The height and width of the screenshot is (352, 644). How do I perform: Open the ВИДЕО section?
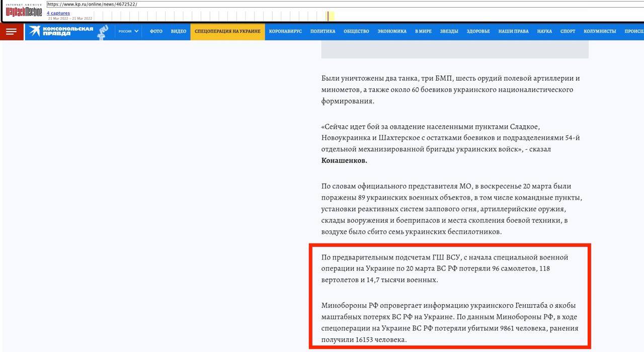[178, 31]
